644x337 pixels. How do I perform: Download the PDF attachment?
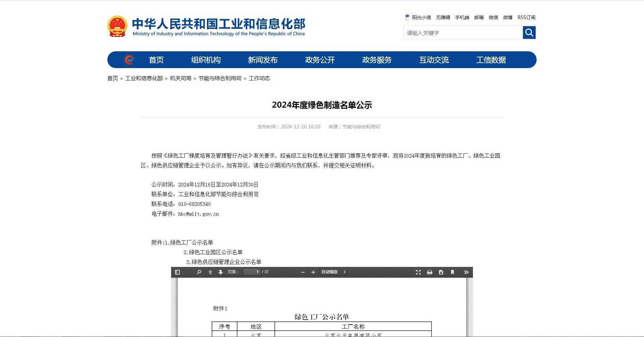(x=441, y=272)
